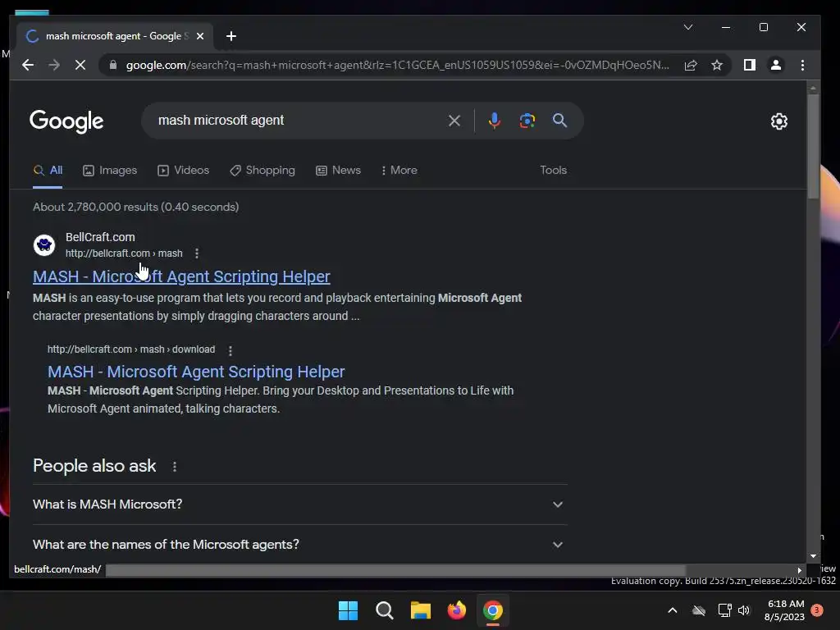
Task: Open the Windows Start menu
Action: coord(348,610)
